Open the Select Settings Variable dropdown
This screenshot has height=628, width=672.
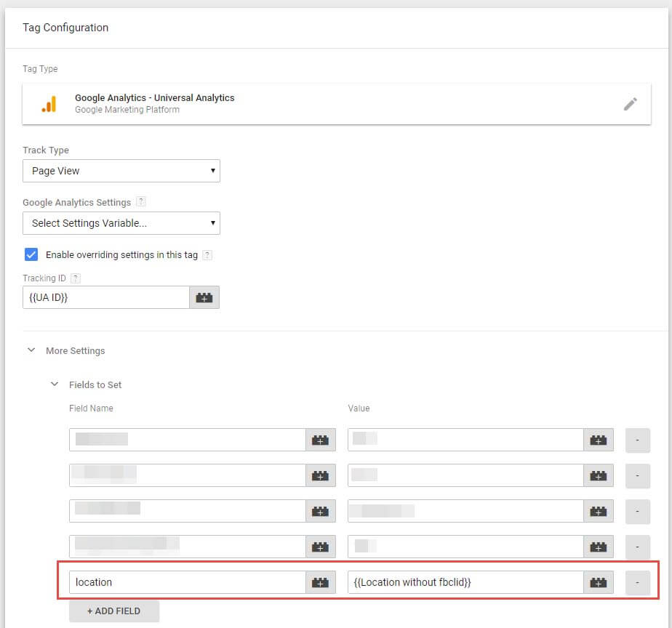pyautogui.click(x=121, y=223)
